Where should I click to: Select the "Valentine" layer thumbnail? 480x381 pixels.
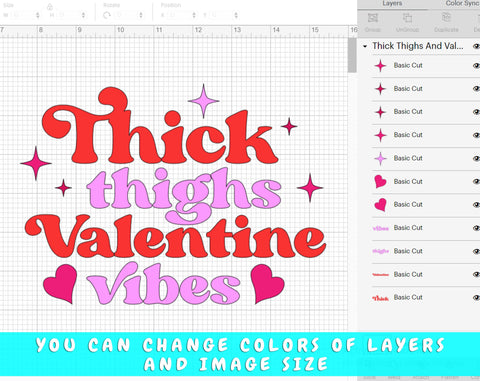coord(380,275)
